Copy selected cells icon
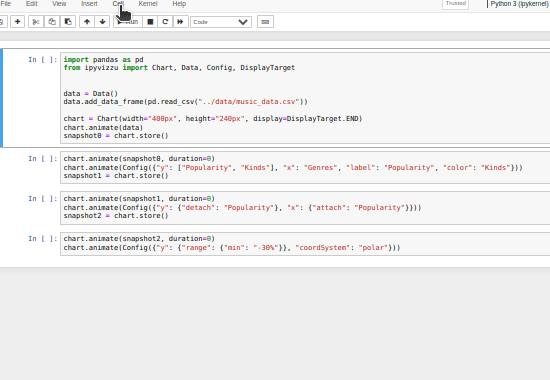 [x=52, y=22]
